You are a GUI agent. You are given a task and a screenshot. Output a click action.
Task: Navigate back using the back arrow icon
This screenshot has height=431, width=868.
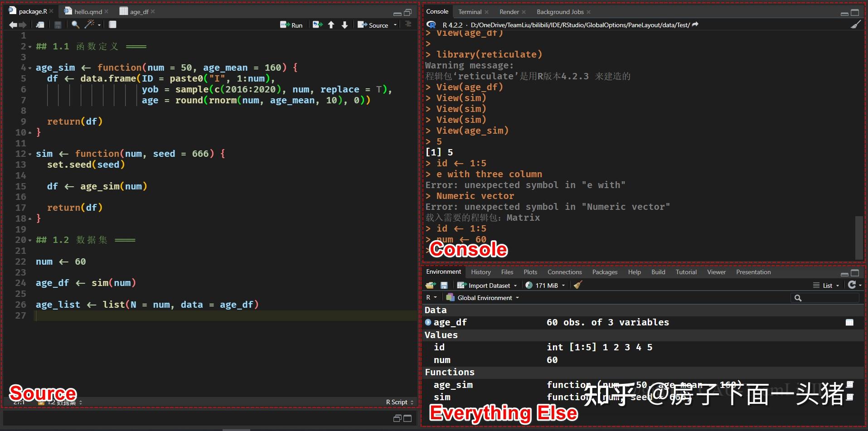13,25
